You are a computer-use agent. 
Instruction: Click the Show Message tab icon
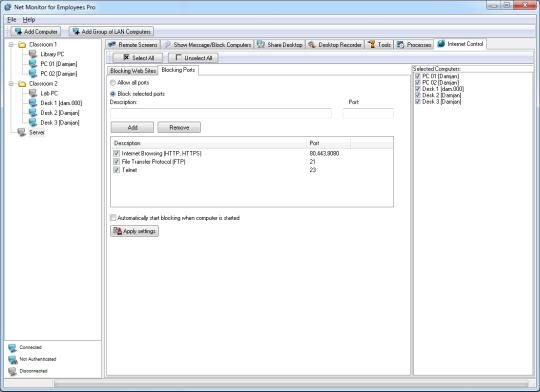[167, 44]
